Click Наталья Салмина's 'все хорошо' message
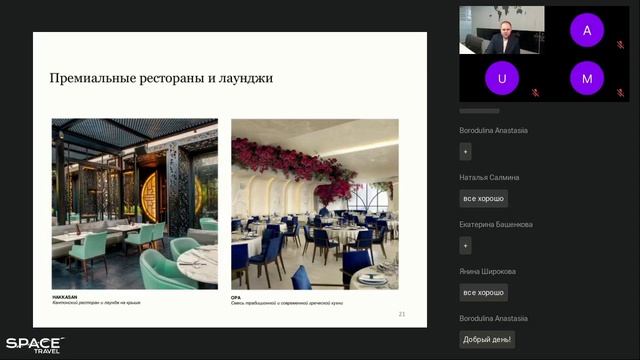The width and height of the screenshot is (640, 360). tap(484, 198)
